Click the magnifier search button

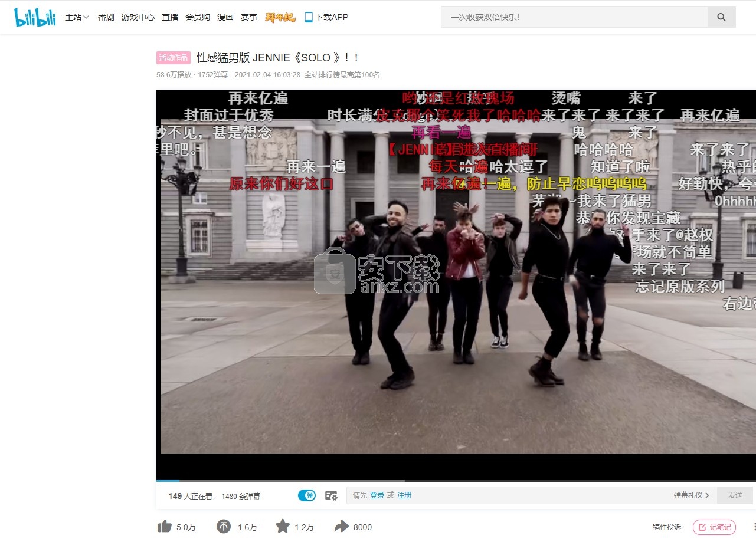pos(721,17)
